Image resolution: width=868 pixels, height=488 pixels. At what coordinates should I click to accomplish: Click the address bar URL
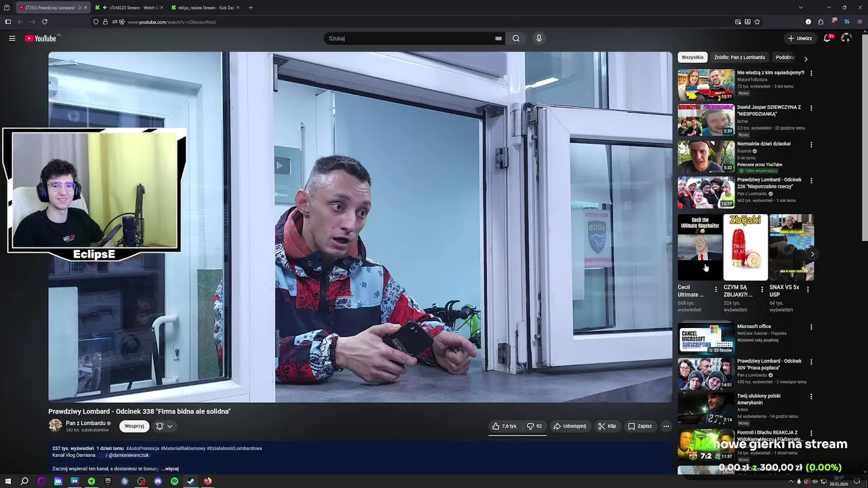point(172,22)
